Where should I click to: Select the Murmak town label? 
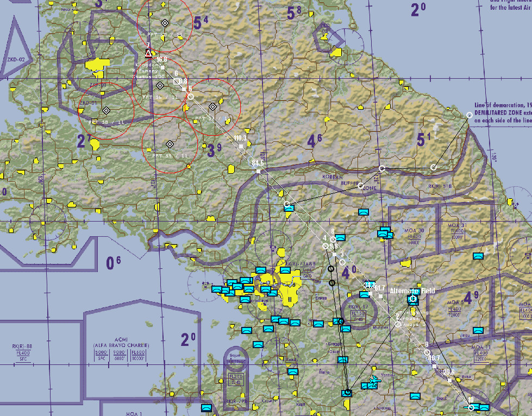[x=380, y=327]
